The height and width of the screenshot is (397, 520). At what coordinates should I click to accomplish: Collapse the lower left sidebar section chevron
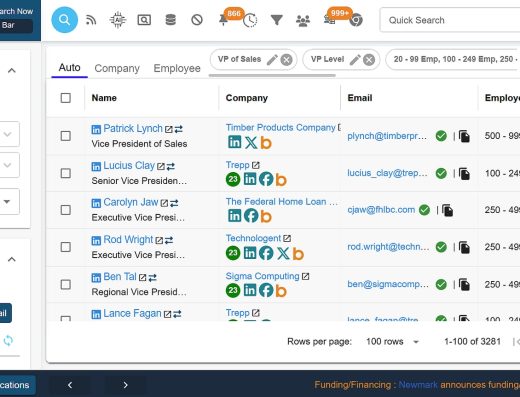[12, 259]
